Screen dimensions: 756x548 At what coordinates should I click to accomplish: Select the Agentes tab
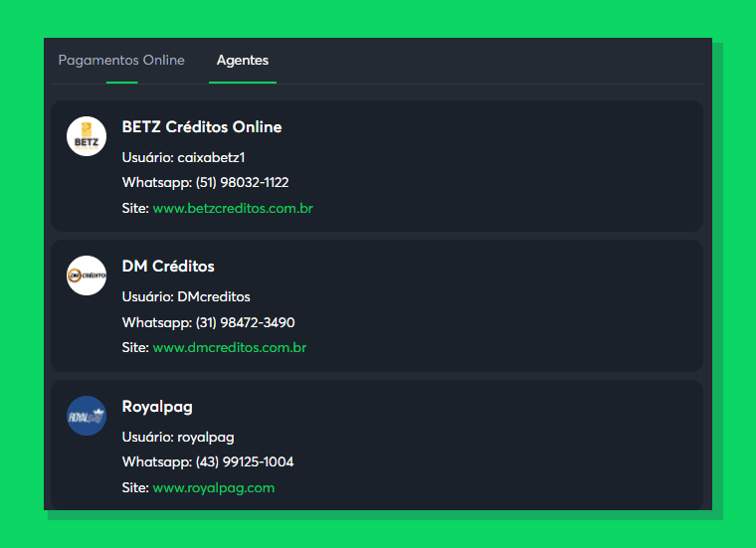(243, 61)
